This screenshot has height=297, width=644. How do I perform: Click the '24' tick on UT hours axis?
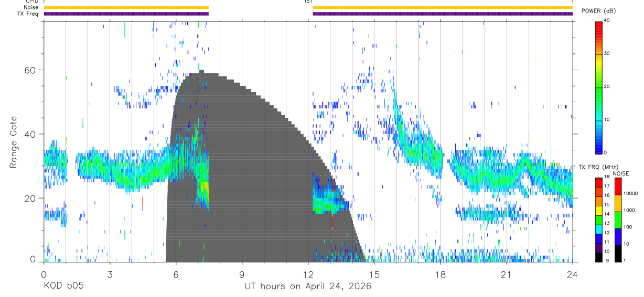[x=573, y=274]
